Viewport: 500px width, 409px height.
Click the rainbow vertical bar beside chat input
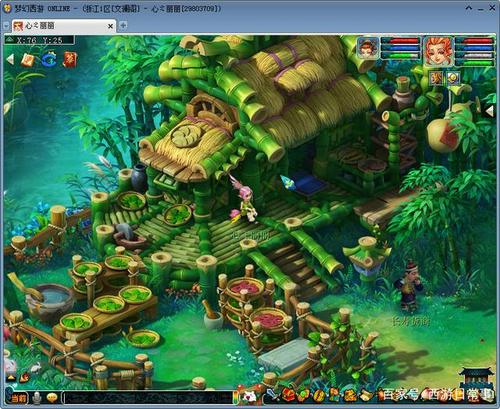click(x=236, y=397)
